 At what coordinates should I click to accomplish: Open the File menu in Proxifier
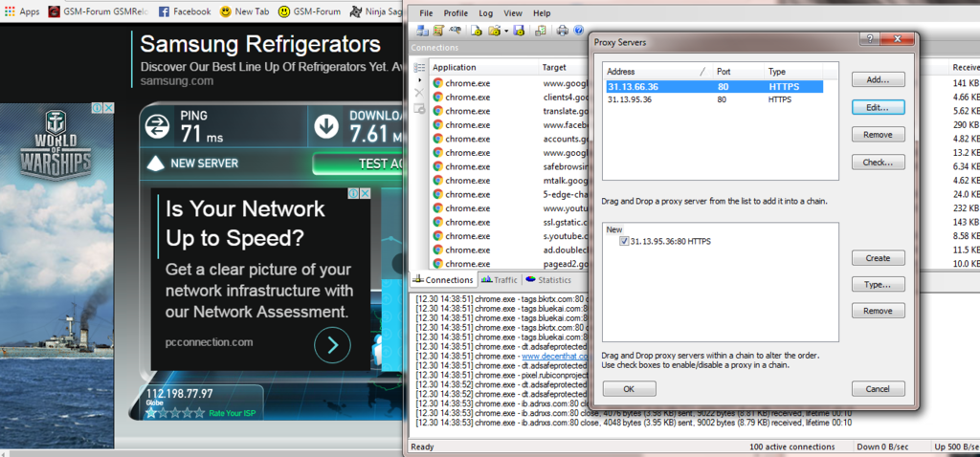pyautogui.click(x=426, y=13)
